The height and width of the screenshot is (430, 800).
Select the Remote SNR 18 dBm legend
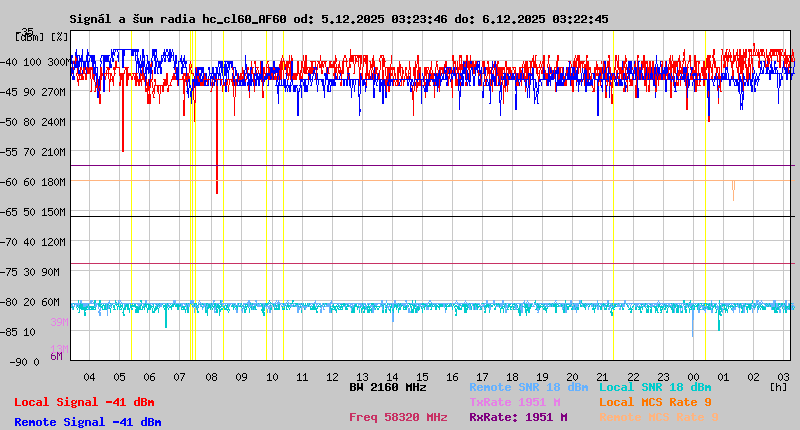[529, 387]
